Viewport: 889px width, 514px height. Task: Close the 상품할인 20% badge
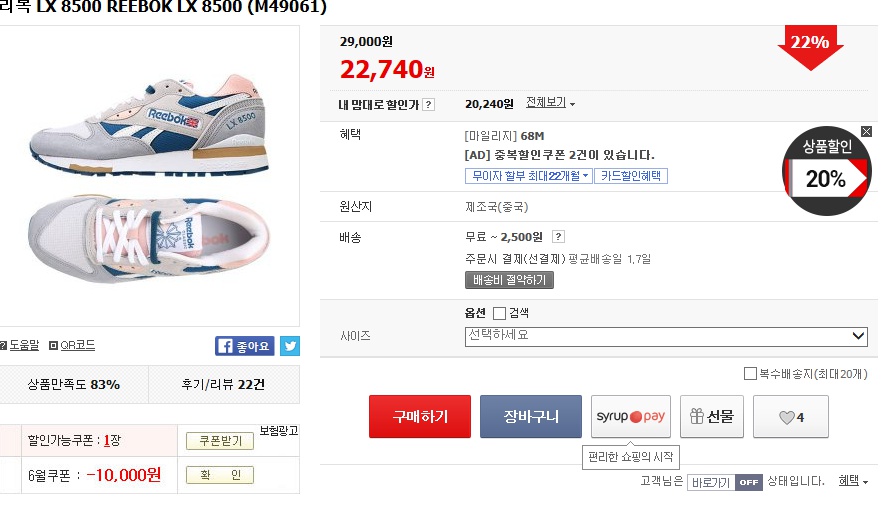point(866,131)
